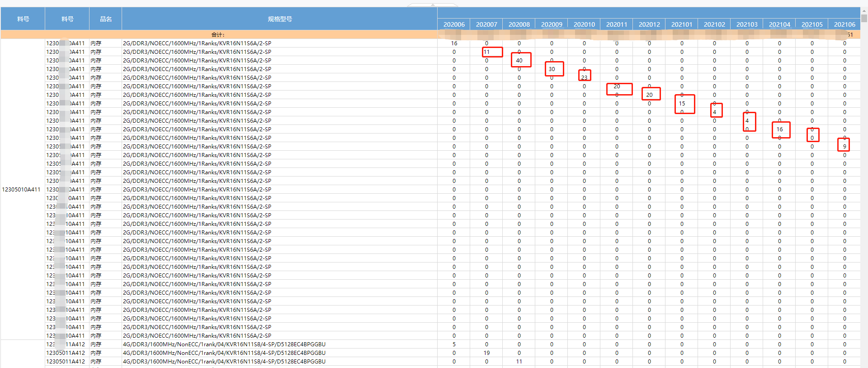
Task: Select the 202009 column header
Action: pyautogui.click(x=552, y=24)
